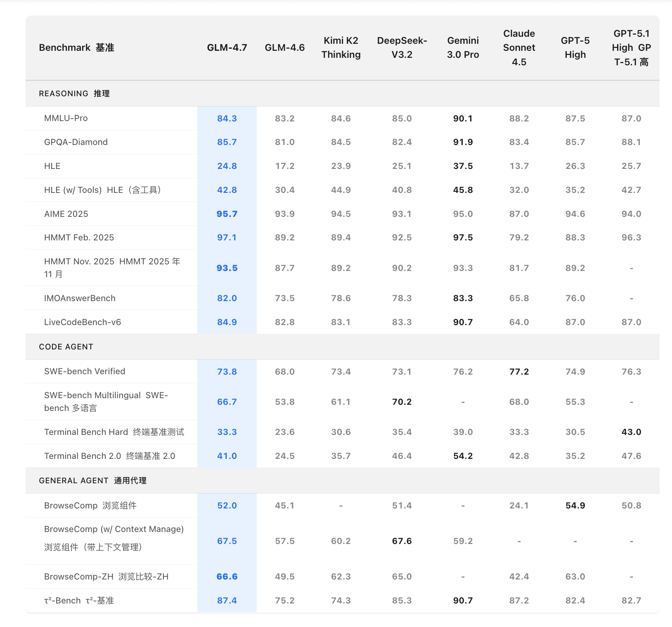
Task: Select GPT-5 High score 63.0 for BrowseComp-ZH
Action: [575, 577]
